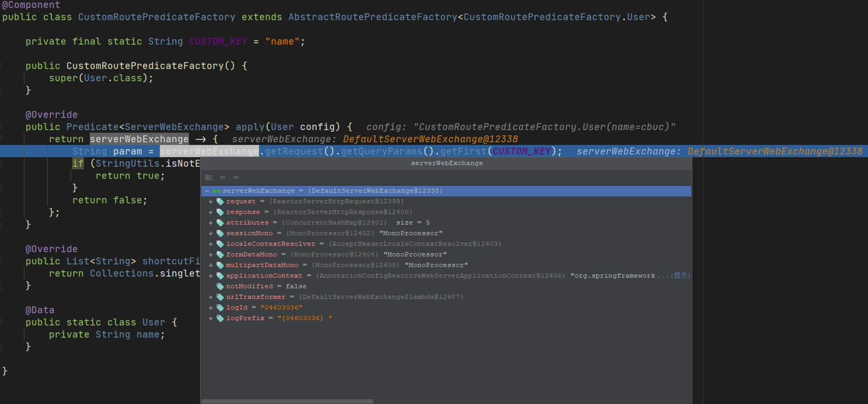Image resolution: width=868 pixels, height=404 pixels.
Task: Click the DefaultServerWebExchange$lambda@12407 value
Action: click(x=381, y=297)
